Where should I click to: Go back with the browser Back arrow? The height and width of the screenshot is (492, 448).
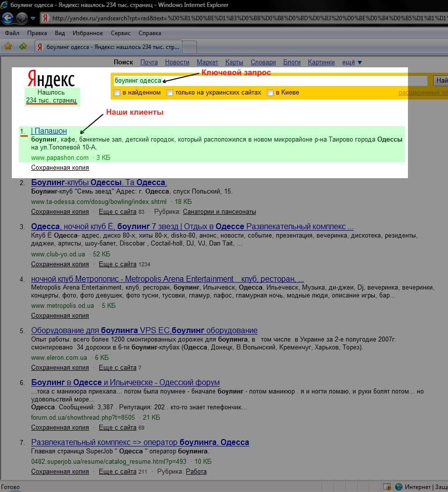(x=7, y=18)
